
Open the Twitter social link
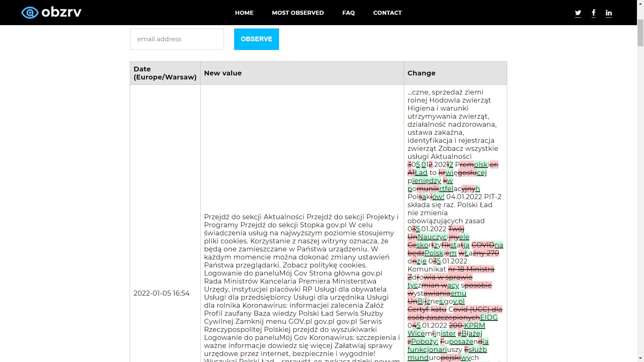point(578,13)
